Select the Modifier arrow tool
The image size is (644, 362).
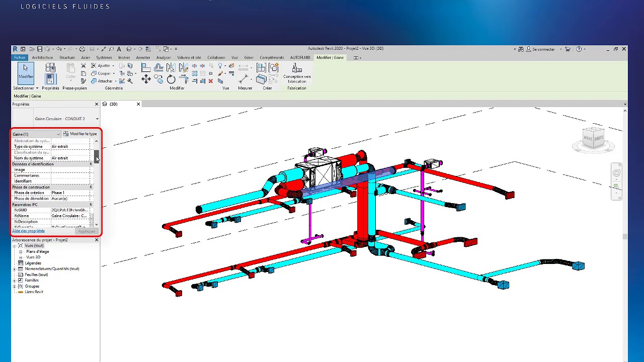point(26,73)
